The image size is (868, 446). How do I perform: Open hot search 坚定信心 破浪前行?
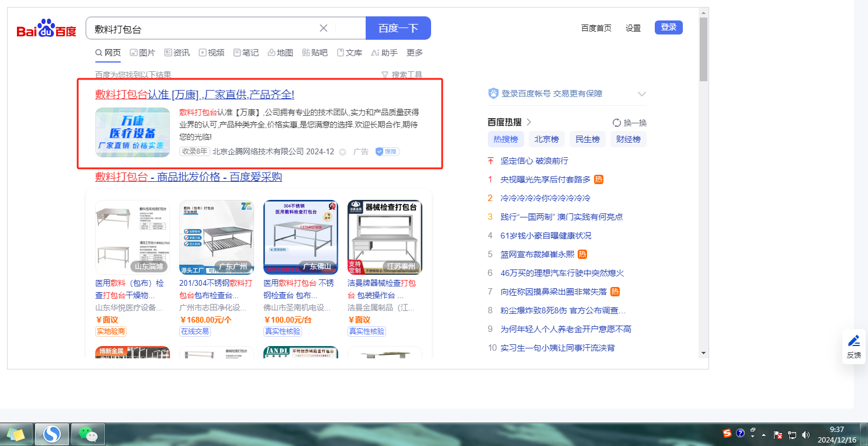(x=534, y=161)
